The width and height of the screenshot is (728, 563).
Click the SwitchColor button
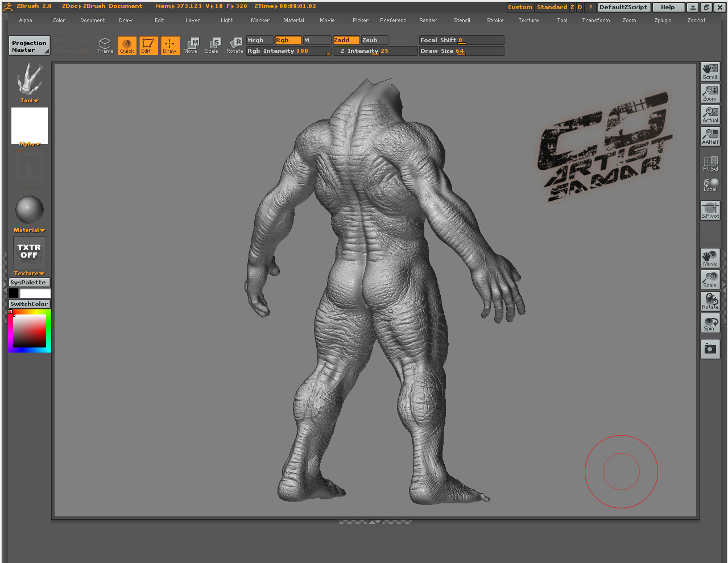coord(29,304)
